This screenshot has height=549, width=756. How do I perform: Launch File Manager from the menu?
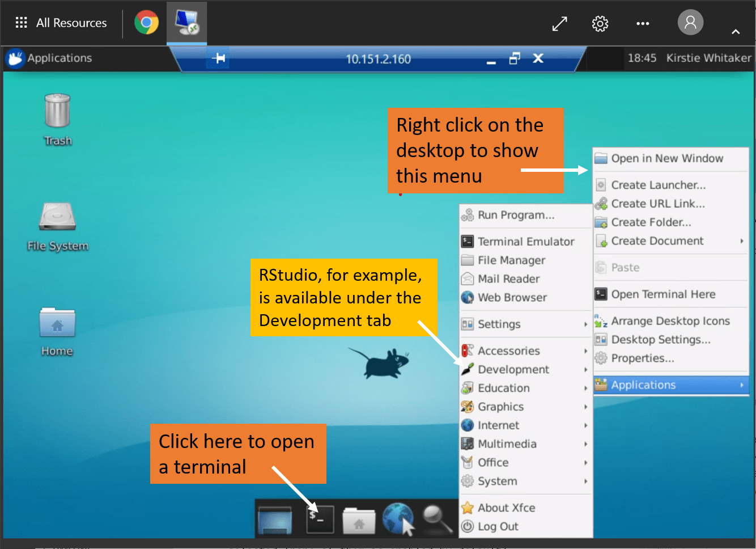[525, 260]
